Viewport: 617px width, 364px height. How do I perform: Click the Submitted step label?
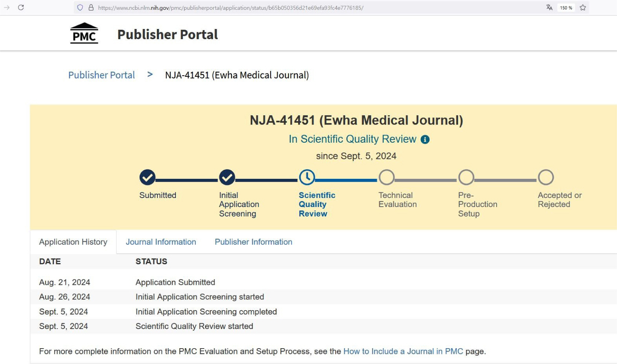coord(158,195)
